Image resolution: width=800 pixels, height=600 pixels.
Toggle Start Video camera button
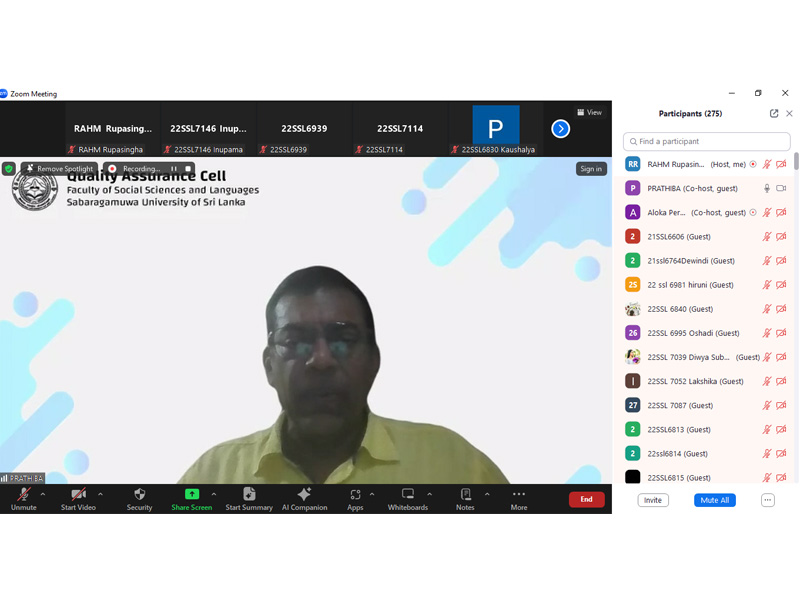click(78, 495)
